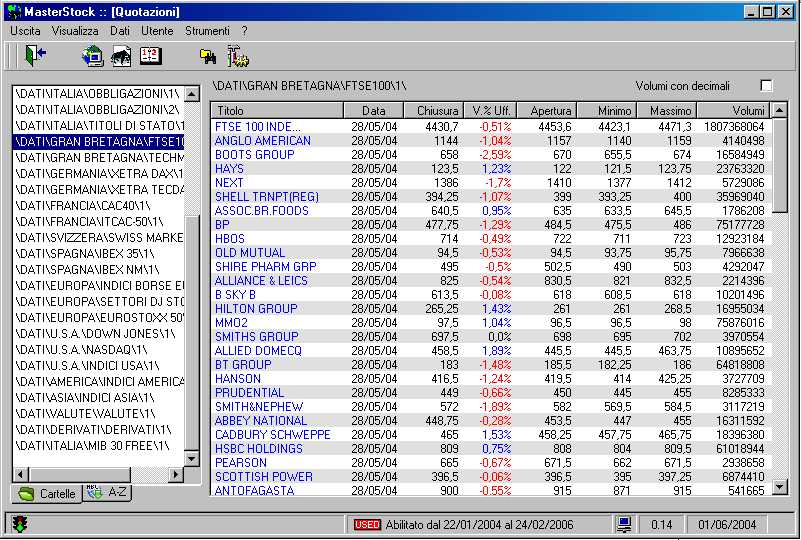801x540 pixels.
Task: Open the Uscita menu
Action: coord(25,31)
